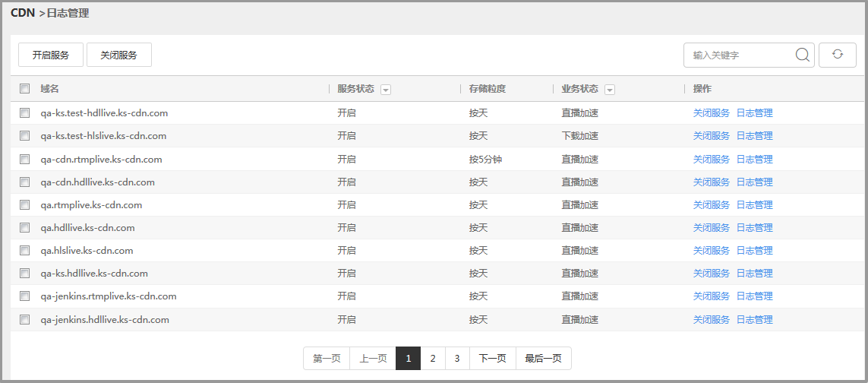The image size is (868, 383).
Task: Open the 业务状态 column filter dropdown
Action: (x=610, y=90)
